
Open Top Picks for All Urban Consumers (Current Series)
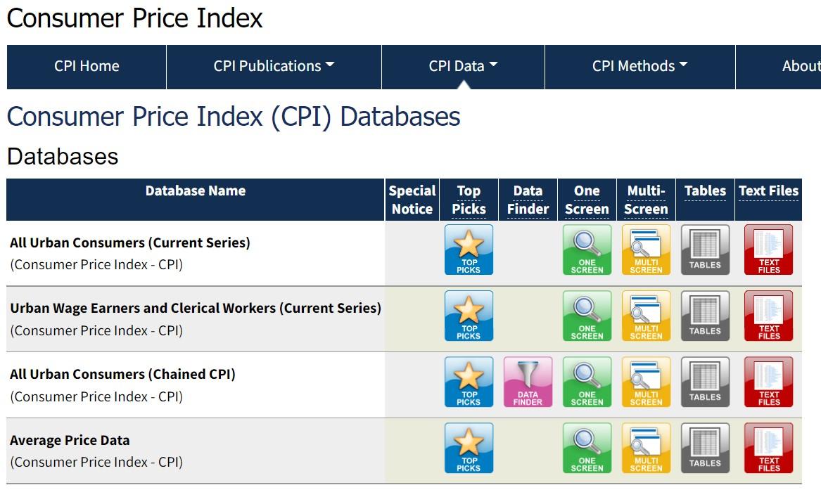coord(469,250)
